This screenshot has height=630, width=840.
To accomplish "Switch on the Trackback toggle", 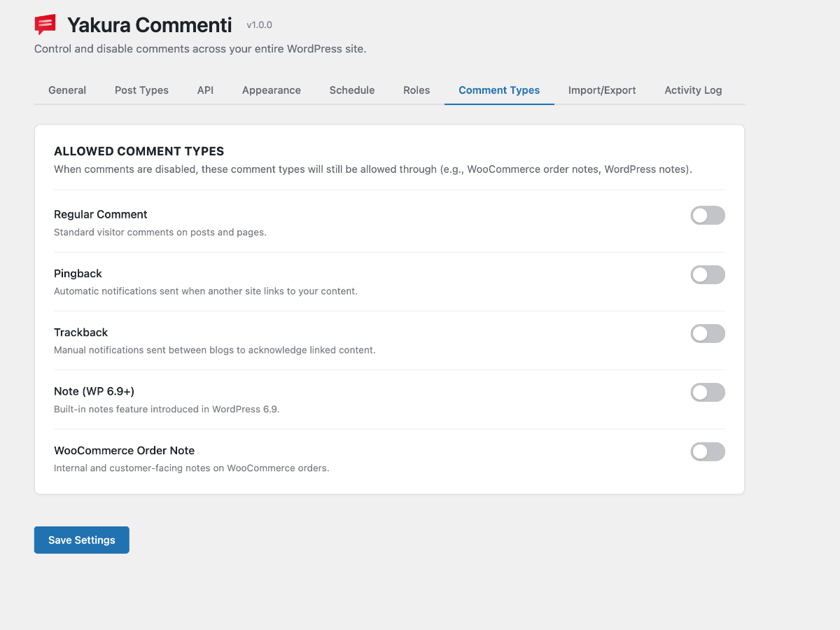I will tap(708, 334).
